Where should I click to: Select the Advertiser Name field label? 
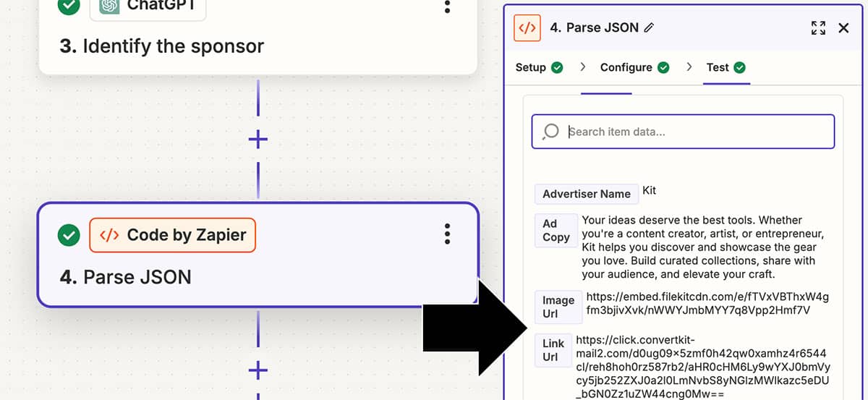pos(587,194)
